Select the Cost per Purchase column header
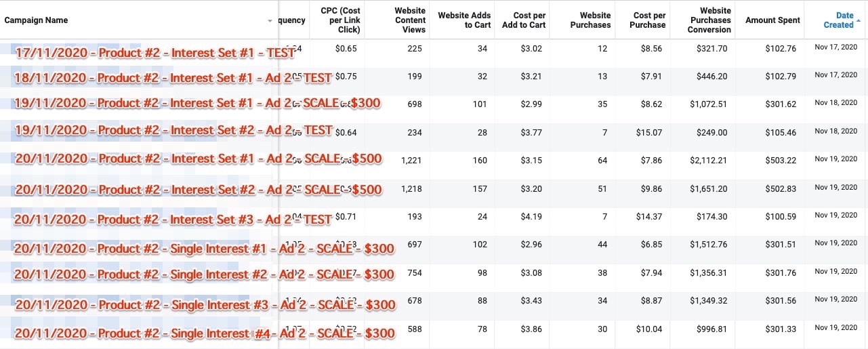The width and height of the screenshot is (868, 349). [x=649, y=20]
